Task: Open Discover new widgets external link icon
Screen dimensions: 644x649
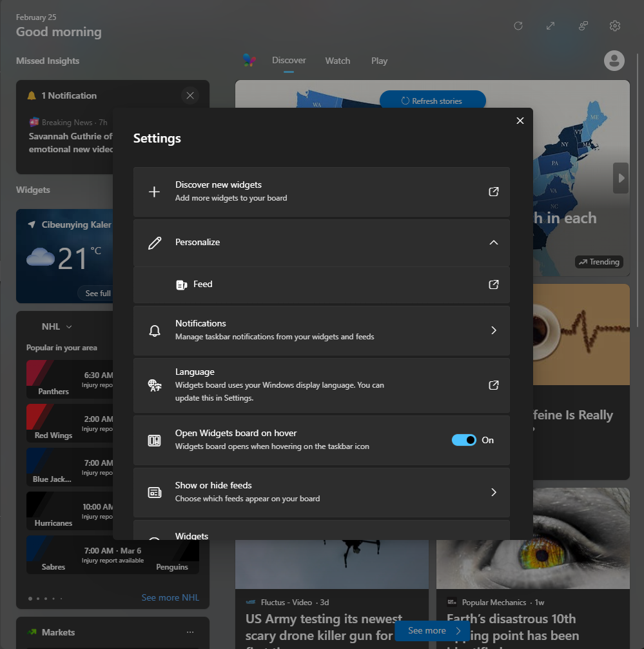Action: point(493,192)
